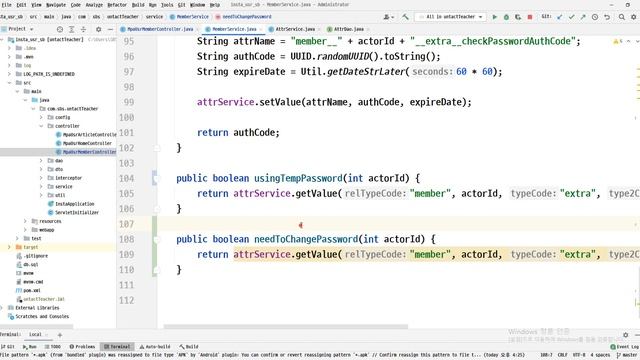Viewport: 640px width, 360px height.
Task: Open the 'All in untactTeacher' run configuration dropdown
Action: 451,17
